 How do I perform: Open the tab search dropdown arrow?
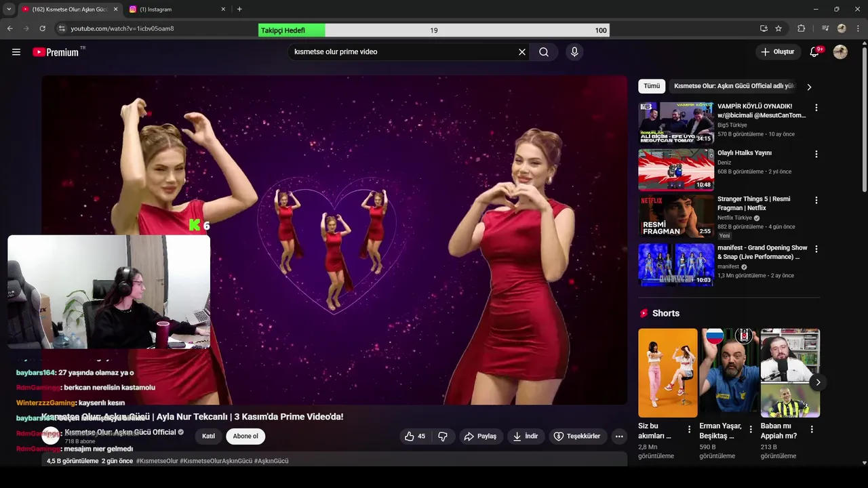(x=8, y=9)
